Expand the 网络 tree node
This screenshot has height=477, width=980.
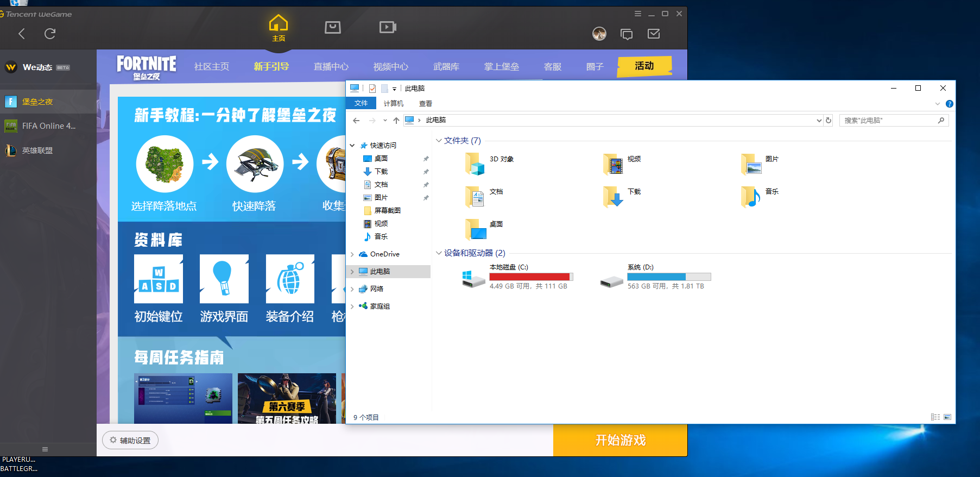352,289
